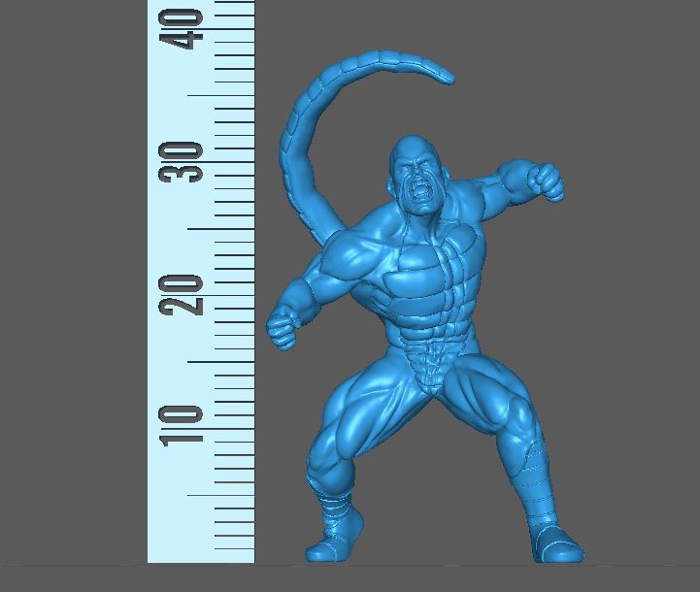
Task: Click the 30 label on the ruler
Action: 183,162
